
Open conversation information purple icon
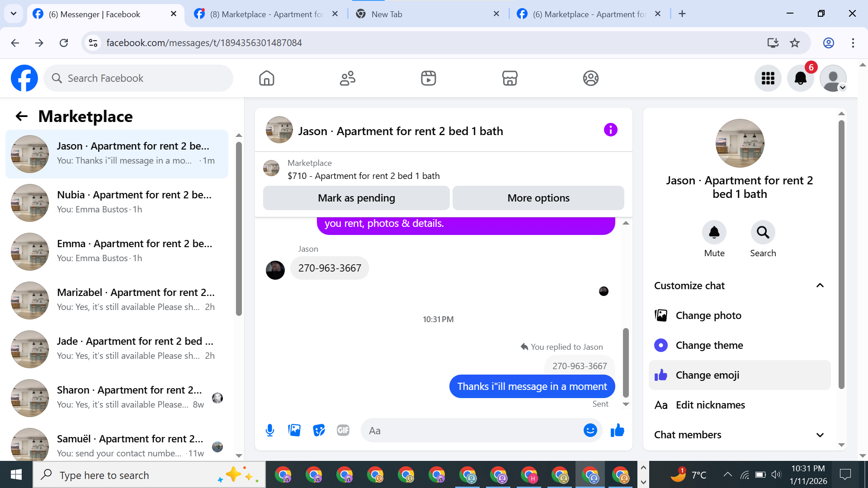pos(610,130)
